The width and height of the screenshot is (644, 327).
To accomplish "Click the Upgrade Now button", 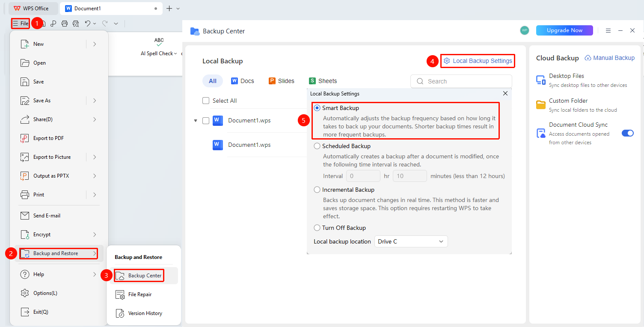I will [x=564, y=30].
